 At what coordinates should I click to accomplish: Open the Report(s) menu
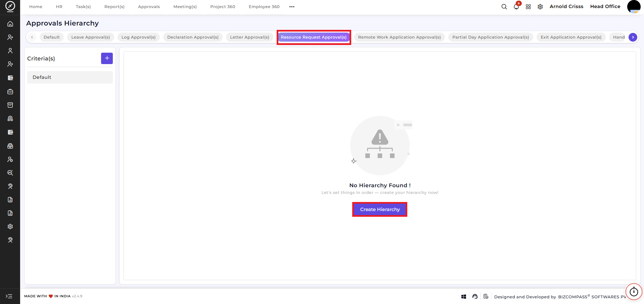tap(114, 7)
